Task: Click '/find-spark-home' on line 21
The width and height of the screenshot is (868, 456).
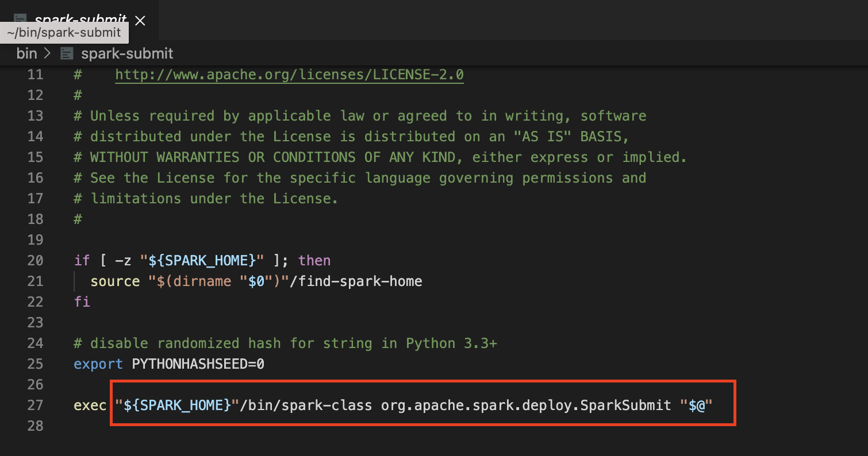Action: point(356,281)
